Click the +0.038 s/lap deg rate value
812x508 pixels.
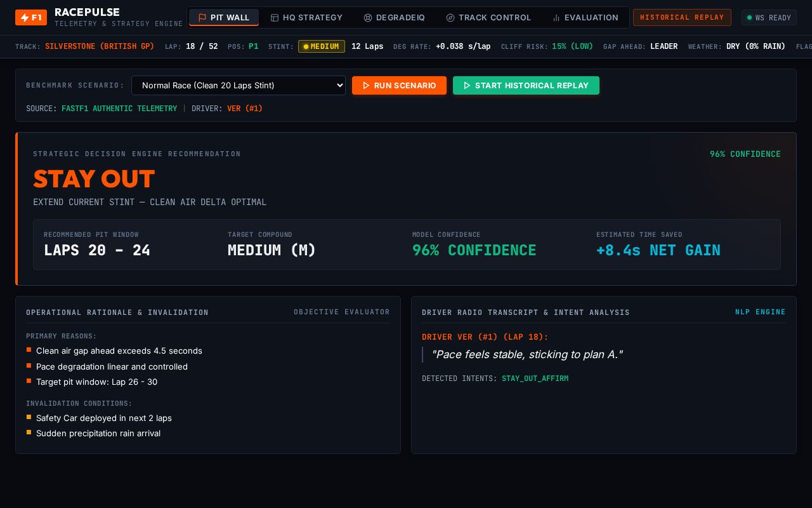click(463, 46)
